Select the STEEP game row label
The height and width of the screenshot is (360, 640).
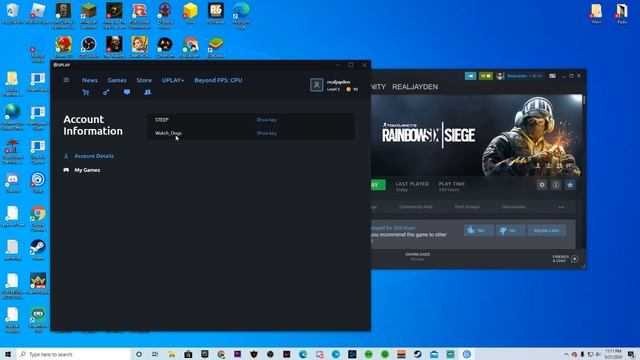pos(162,120)
